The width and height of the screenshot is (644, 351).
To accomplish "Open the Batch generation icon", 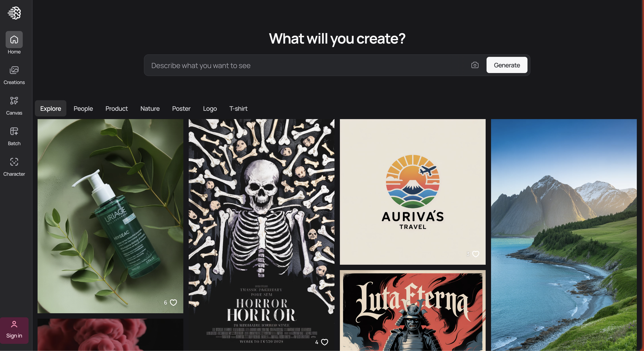I will click(14, 131).
